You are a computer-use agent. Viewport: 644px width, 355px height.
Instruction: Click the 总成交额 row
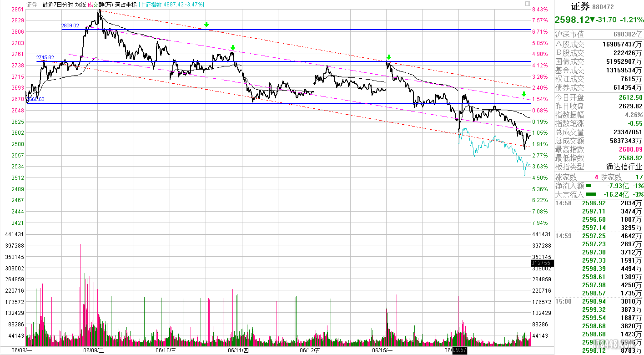coord(599,141)
